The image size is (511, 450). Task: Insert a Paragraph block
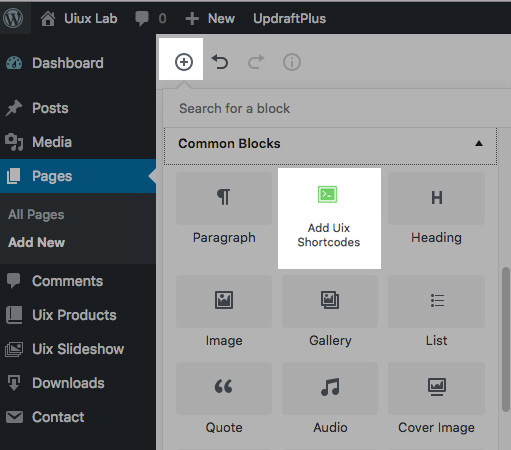[224, 210]
